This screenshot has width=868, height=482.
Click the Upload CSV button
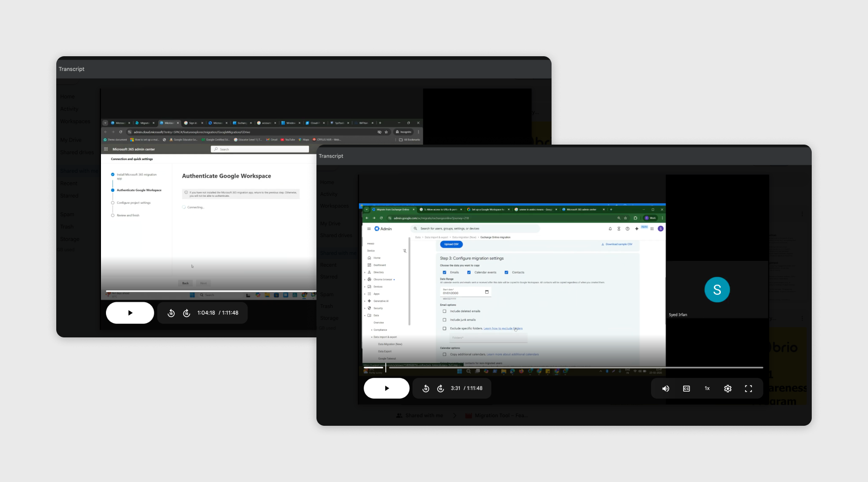pos(452,245)
